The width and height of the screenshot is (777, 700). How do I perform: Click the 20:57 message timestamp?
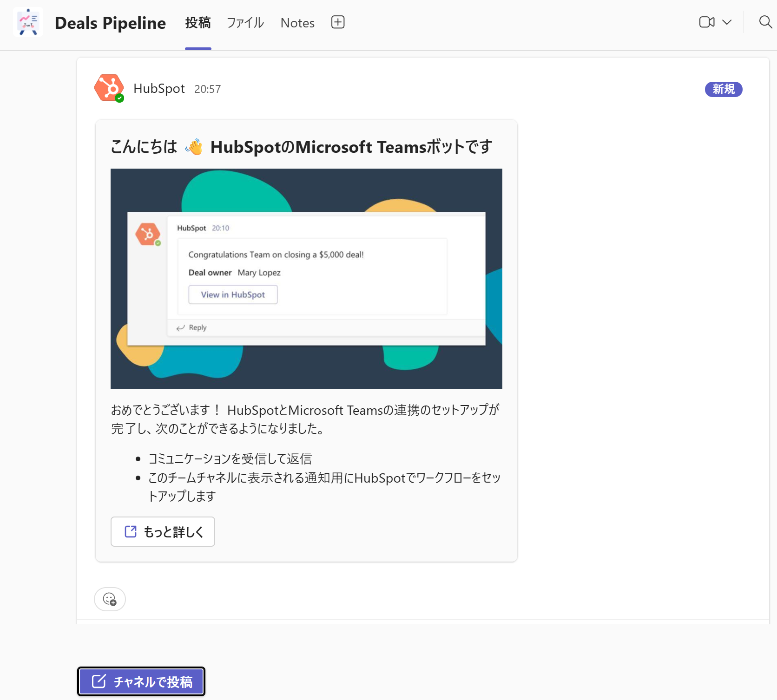[207, 89]
